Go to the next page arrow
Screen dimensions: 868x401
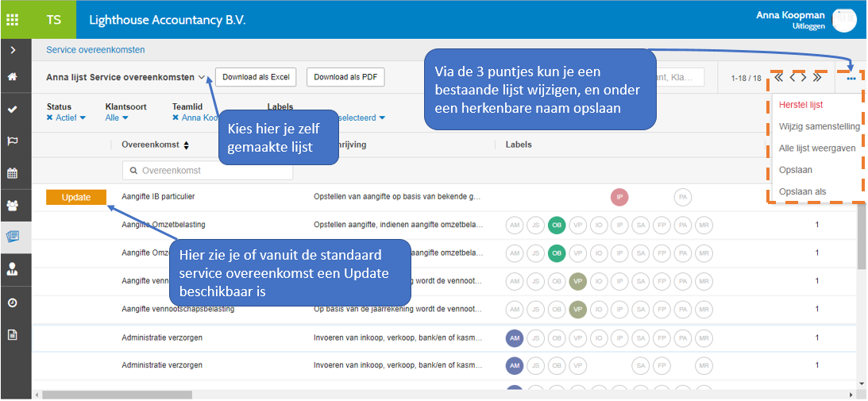tap(804, 78)
